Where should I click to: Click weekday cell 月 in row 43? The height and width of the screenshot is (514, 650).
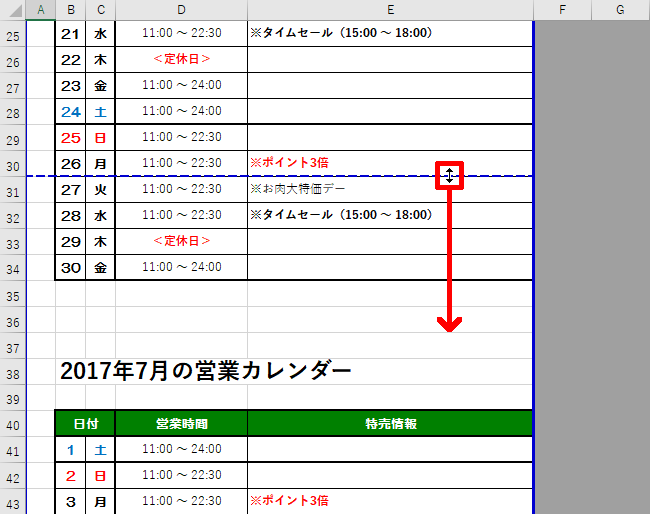point(100,502)
